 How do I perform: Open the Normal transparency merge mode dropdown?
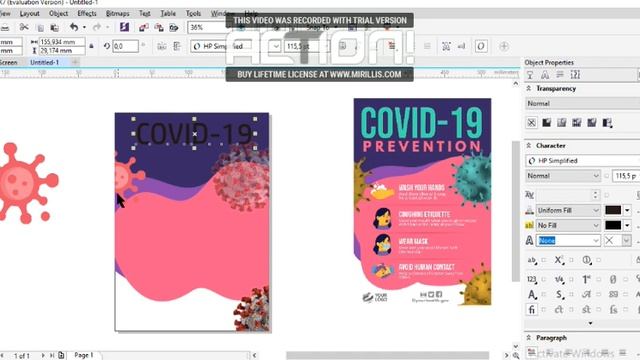pos(582,103)
